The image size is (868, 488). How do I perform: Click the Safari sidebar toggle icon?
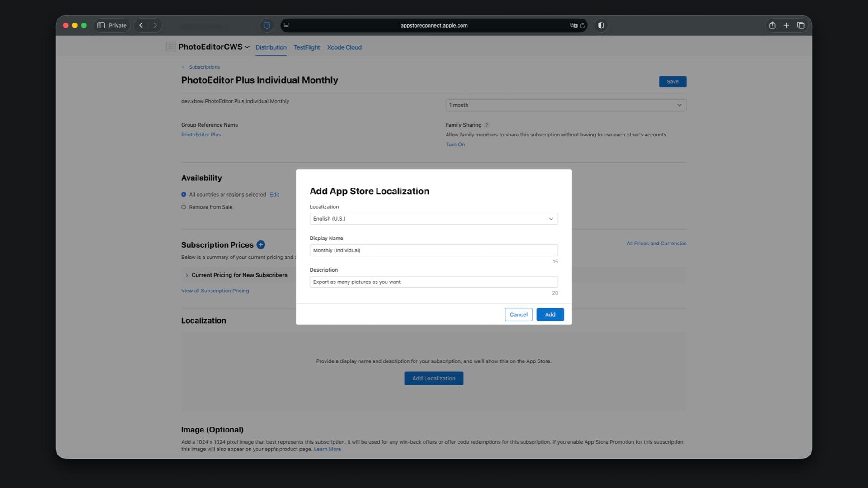tap(101, 25)
